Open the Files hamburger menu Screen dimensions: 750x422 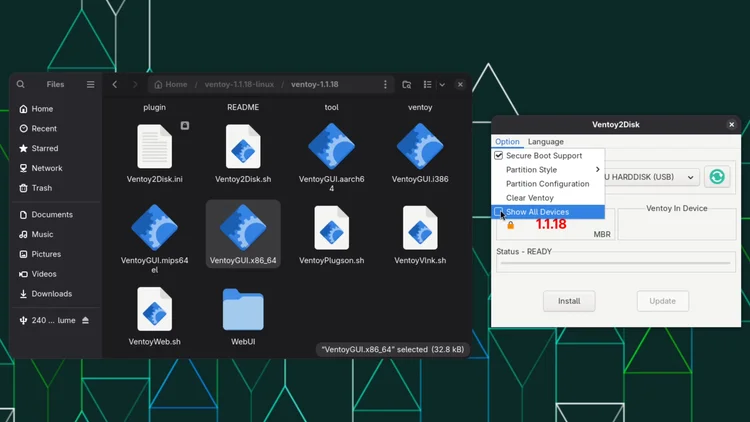pyautogui.click(x=90, y=84)
